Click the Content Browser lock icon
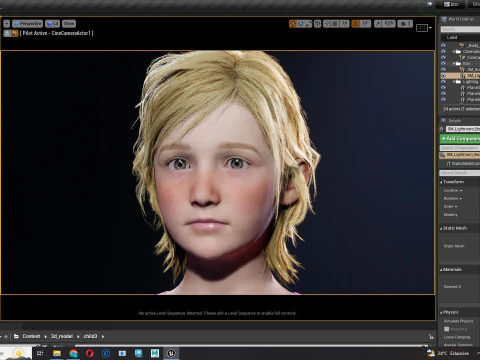The image size is (480, 360). 431,337
